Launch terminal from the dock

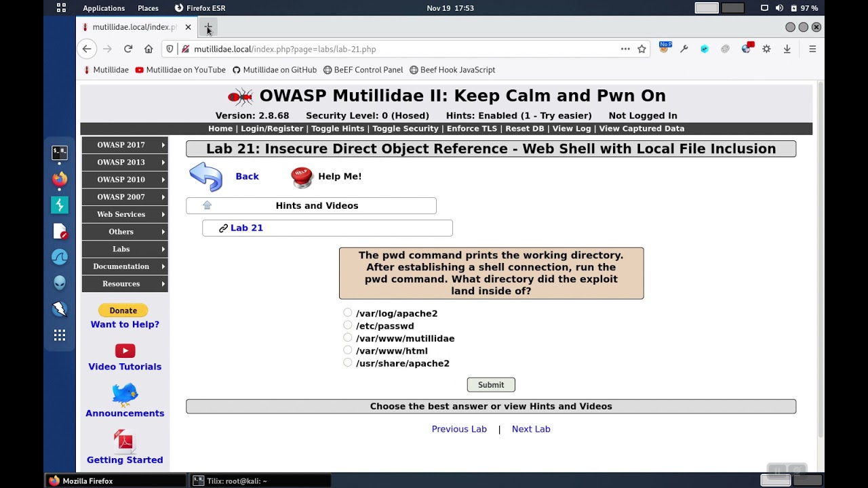click(x=60, y=152)
